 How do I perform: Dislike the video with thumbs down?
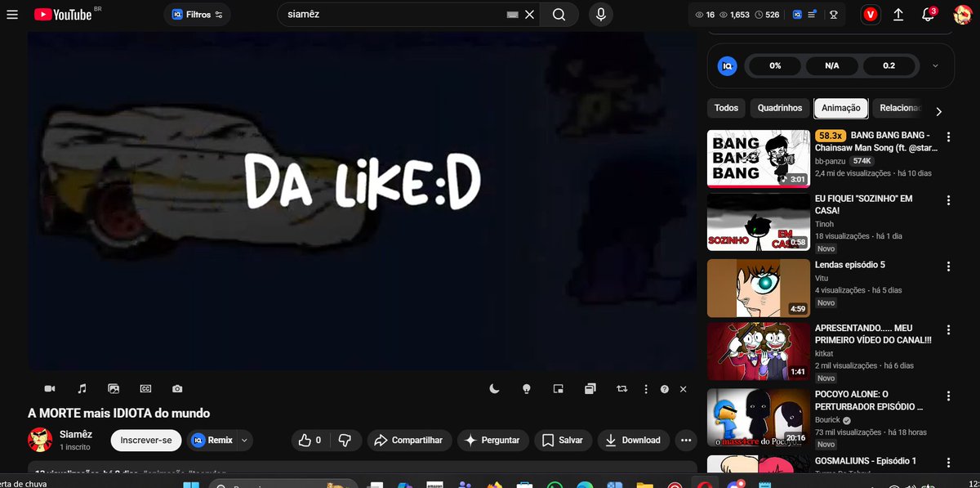click(345, 440)
